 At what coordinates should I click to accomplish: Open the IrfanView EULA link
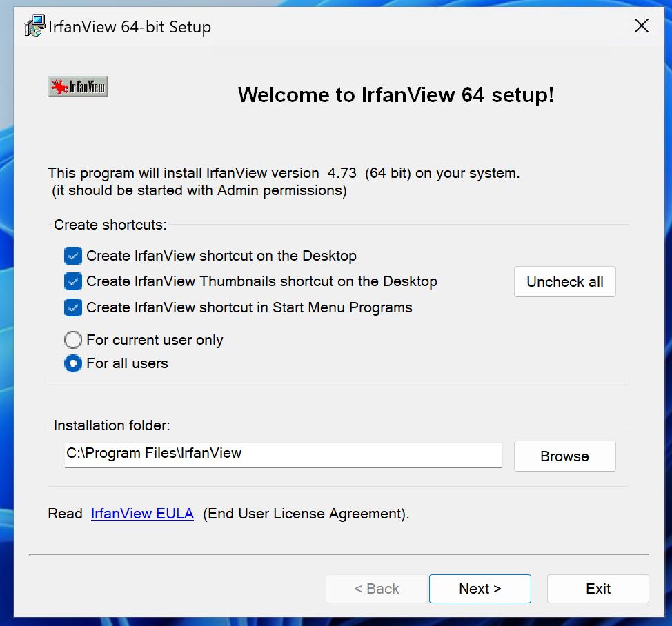click(142, 514)
